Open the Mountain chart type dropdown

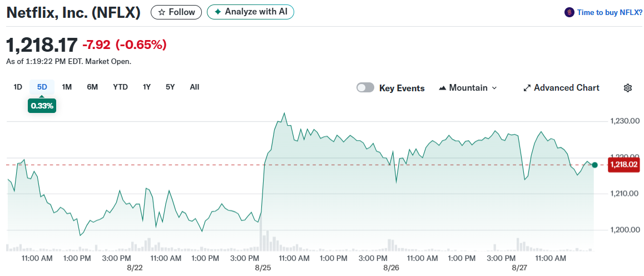[x=468, y=88]
